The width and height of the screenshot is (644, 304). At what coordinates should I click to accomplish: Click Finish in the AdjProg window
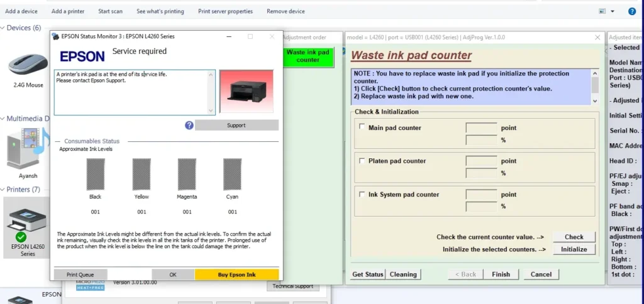(x=501, y=274)
